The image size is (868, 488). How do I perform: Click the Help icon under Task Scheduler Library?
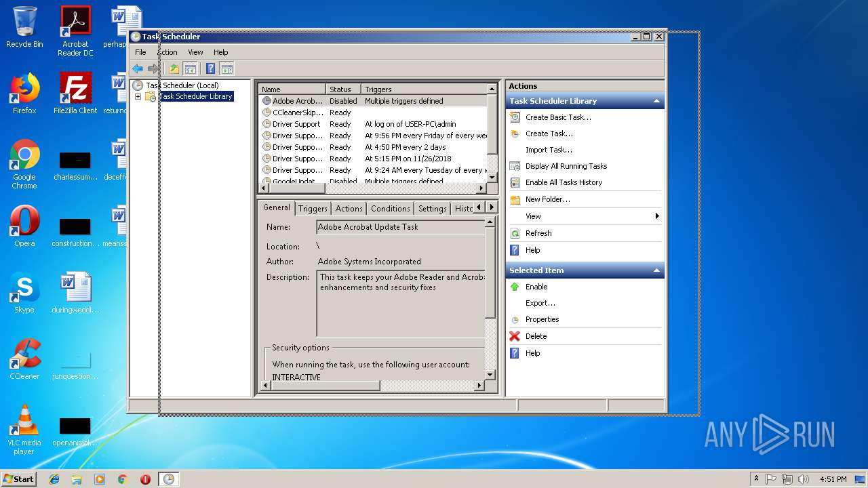pyautogui.click(x=515, y=250)
